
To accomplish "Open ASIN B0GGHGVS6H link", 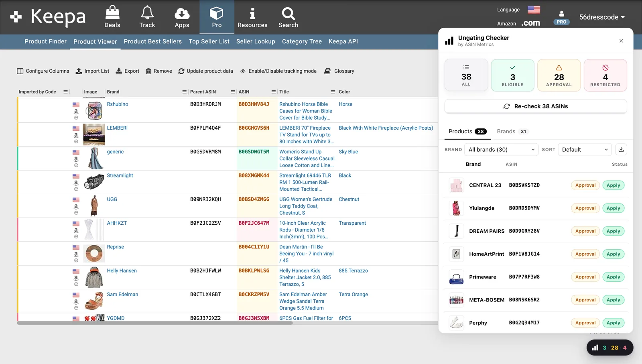I will coord(254,128).
